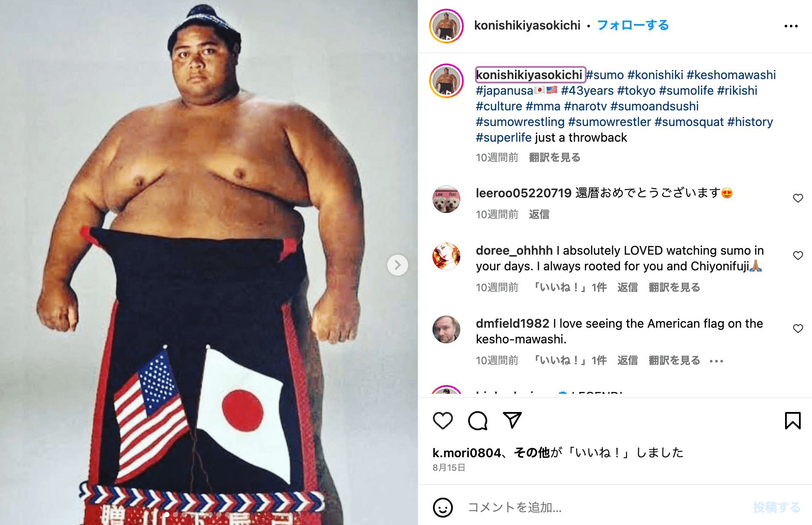Screen dimensions: 812x525
Task: Open post options three-dot menu
Action: coord(791,26)
